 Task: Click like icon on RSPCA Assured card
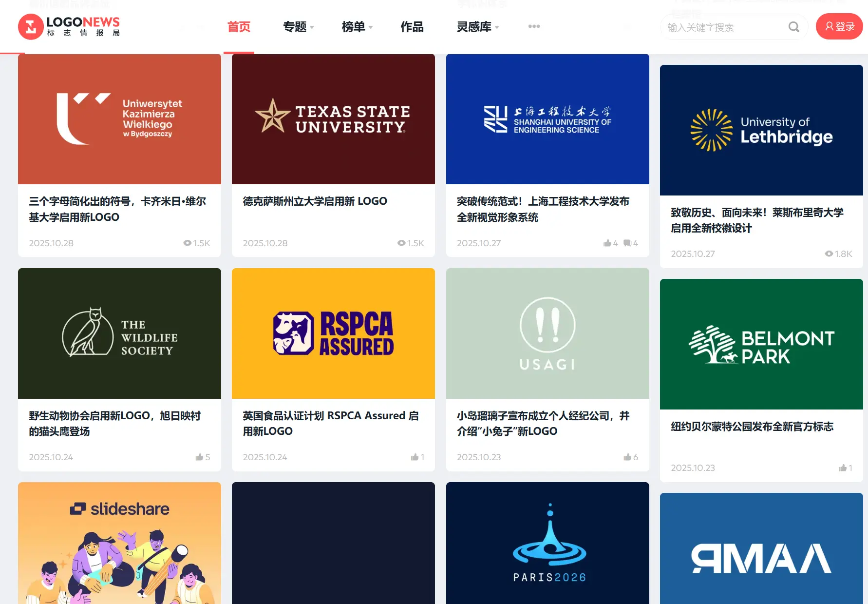pyautogui.click(x=415, y=457)
